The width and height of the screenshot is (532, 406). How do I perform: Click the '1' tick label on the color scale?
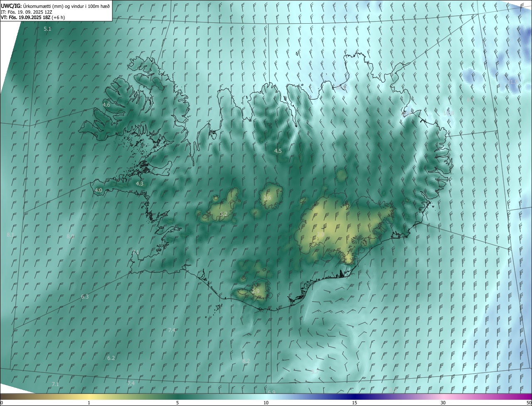[x=89, y=403]
